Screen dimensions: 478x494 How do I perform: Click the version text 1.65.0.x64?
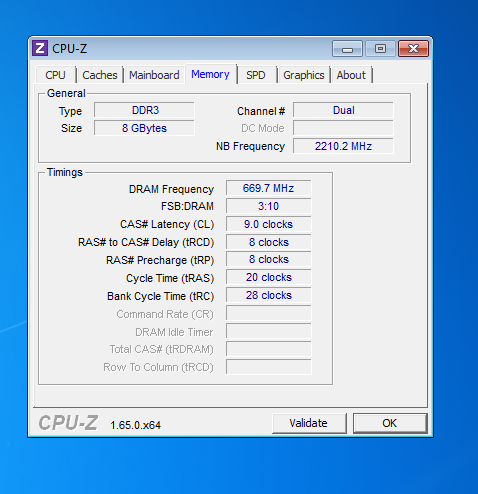(135, 425)
